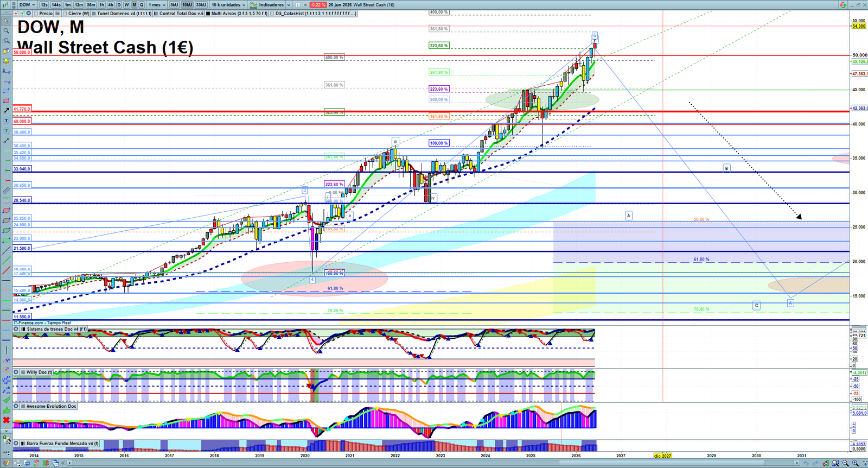Select the W weekly timeframe
The width and height of the screenshot is (868, 468).
(126, 5)
